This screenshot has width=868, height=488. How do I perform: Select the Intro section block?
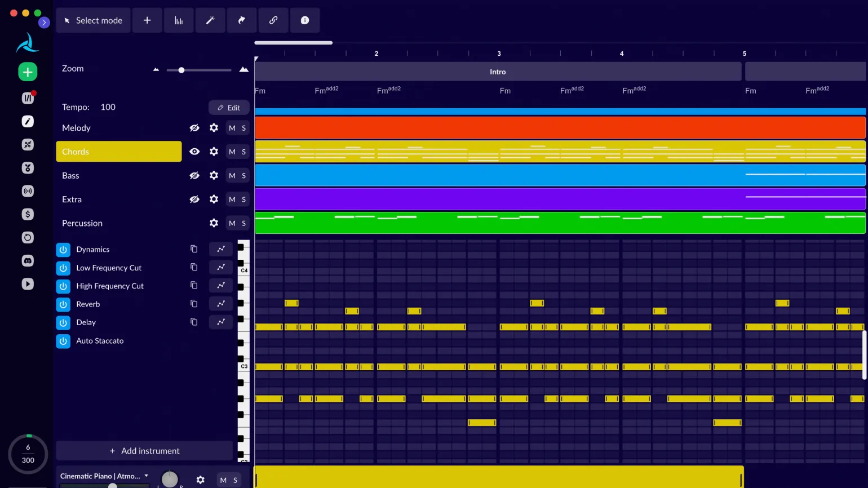coord(498,72)
